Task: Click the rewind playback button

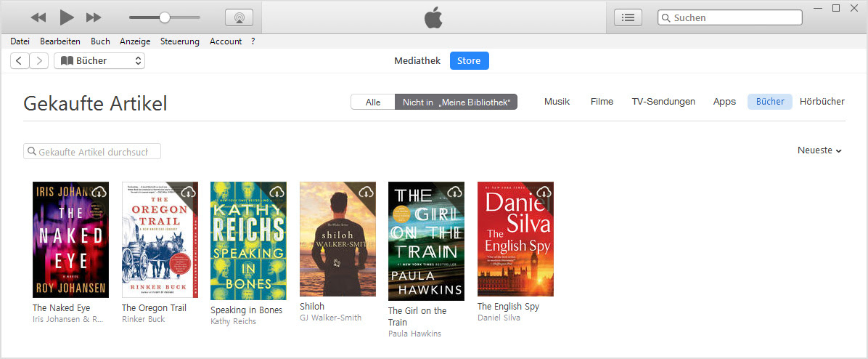Action: [38, 17]
